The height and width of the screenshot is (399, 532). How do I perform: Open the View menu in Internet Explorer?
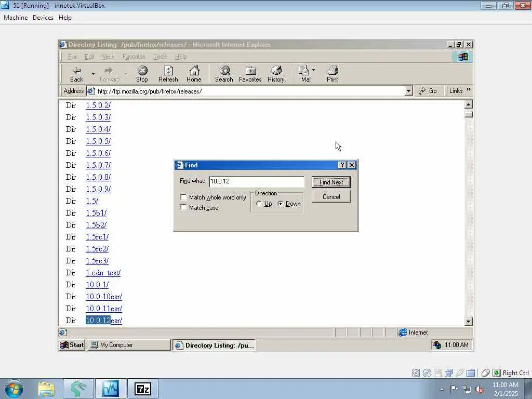tap(108, 57)
